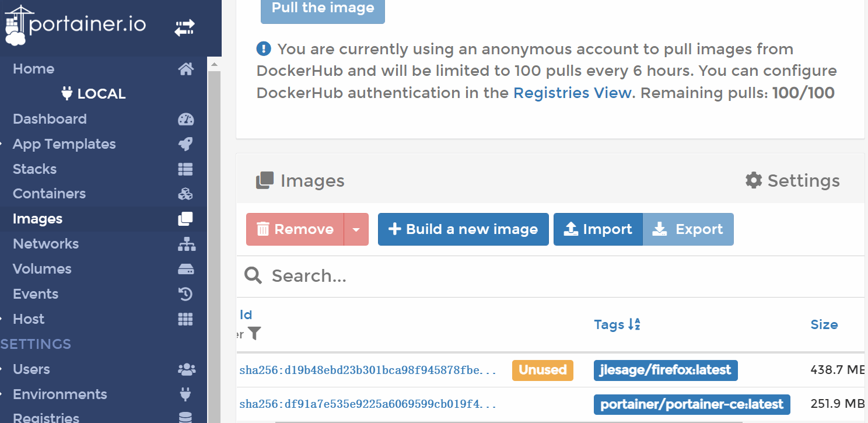Click the App Templates rocket icon

[x=185, y=144]
